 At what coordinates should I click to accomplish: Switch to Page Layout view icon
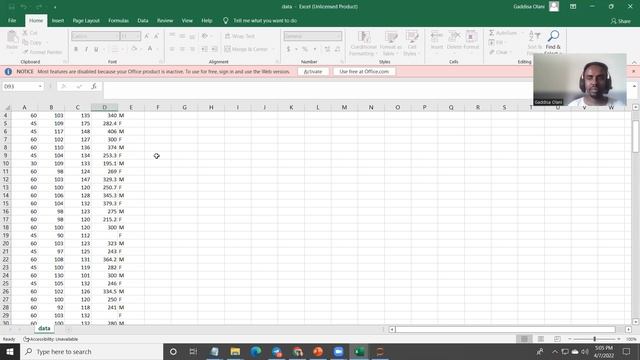tap(541, 339)
